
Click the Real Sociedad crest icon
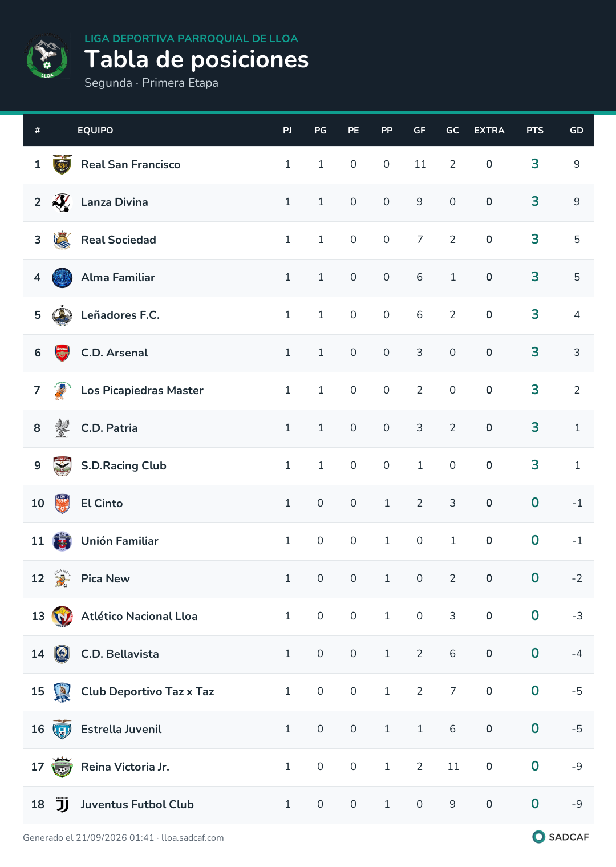click(x=62, y=240)
